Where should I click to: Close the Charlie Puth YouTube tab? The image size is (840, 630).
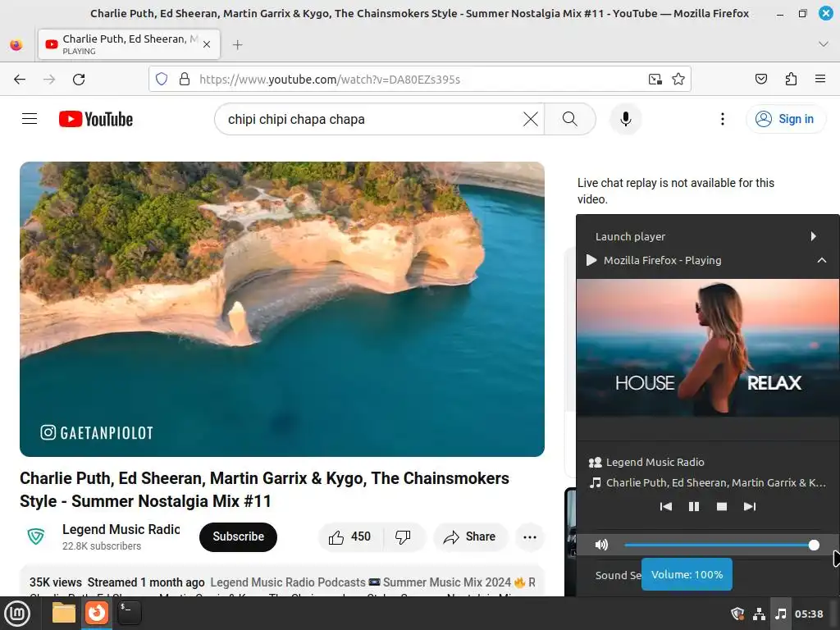(207, 44)
